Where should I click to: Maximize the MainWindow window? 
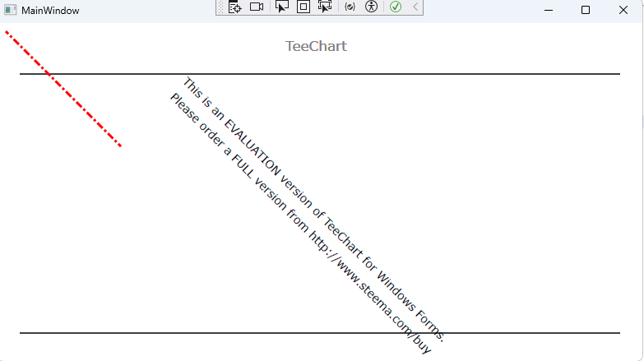[x=586, y=10]
